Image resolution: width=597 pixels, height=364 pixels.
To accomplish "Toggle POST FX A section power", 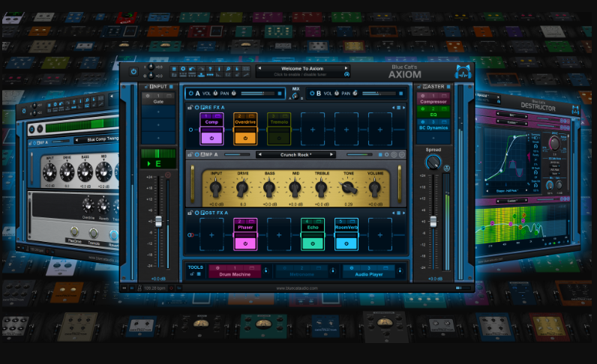I will tap(196, 213).
